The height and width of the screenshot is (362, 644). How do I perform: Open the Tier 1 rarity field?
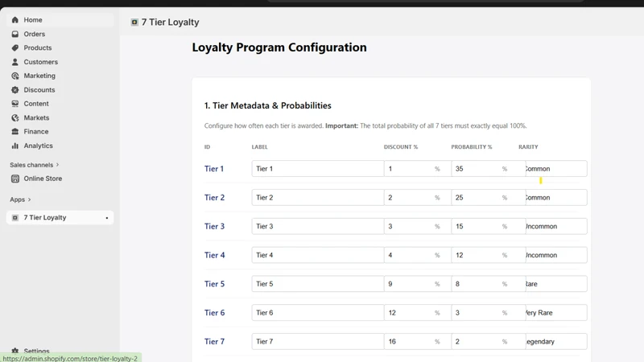556,169
